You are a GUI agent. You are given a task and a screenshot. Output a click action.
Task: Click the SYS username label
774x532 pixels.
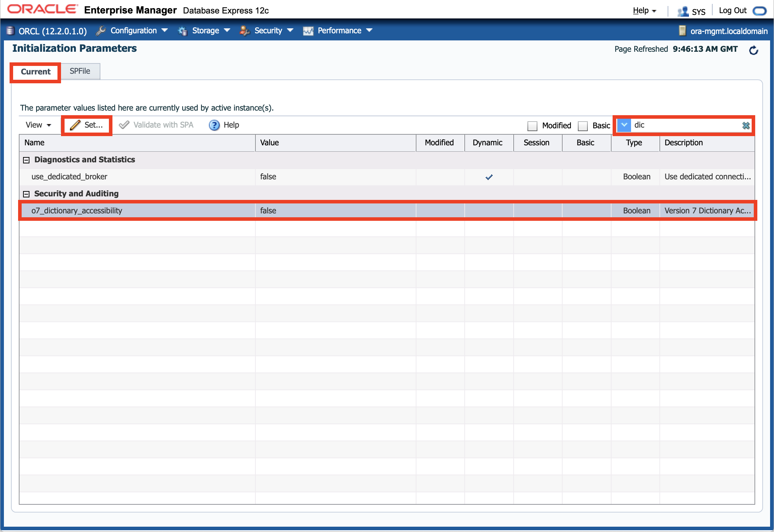698,12
